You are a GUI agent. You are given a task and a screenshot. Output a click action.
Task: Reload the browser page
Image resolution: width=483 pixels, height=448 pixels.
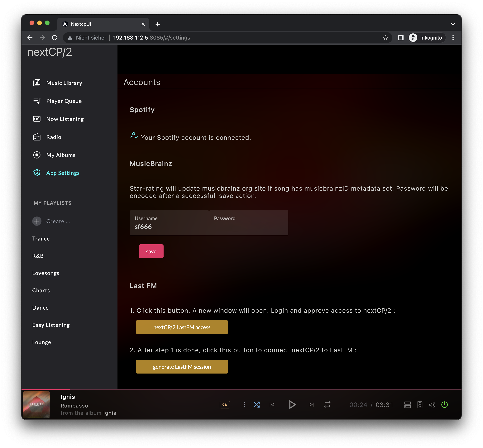coord(55,38)
